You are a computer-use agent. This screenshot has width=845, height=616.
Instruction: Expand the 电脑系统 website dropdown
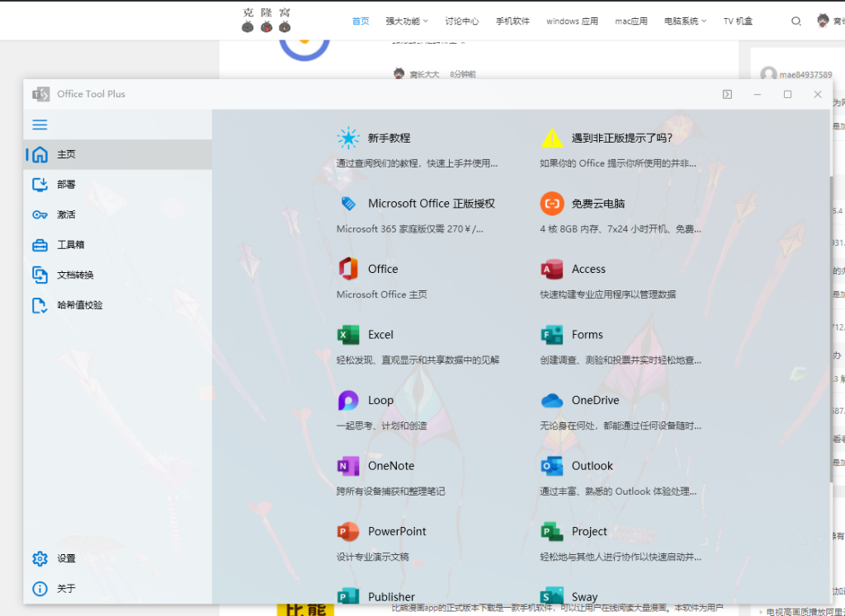pos(686,21)
